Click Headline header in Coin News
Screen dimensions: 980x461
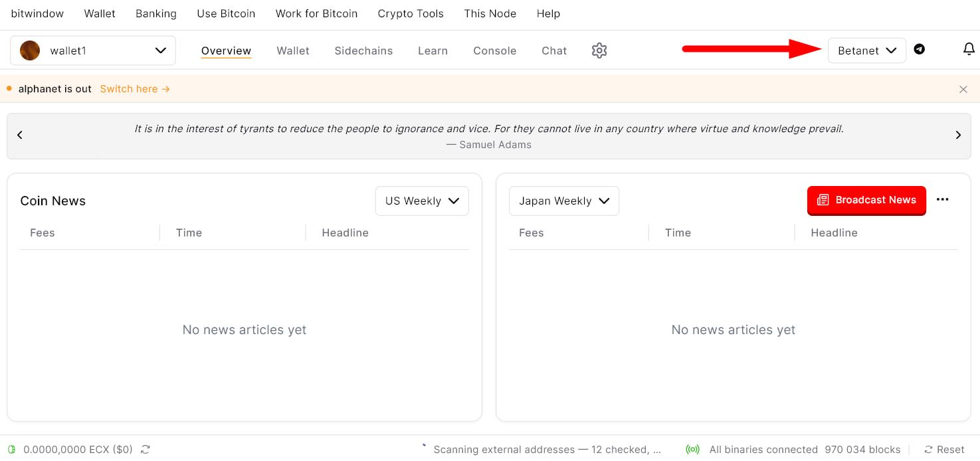[345, 232]
